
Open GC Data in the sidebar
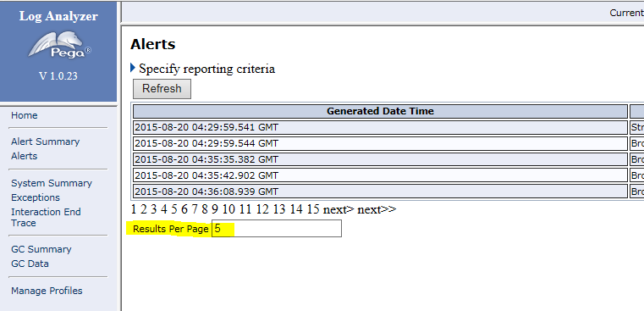30,264
